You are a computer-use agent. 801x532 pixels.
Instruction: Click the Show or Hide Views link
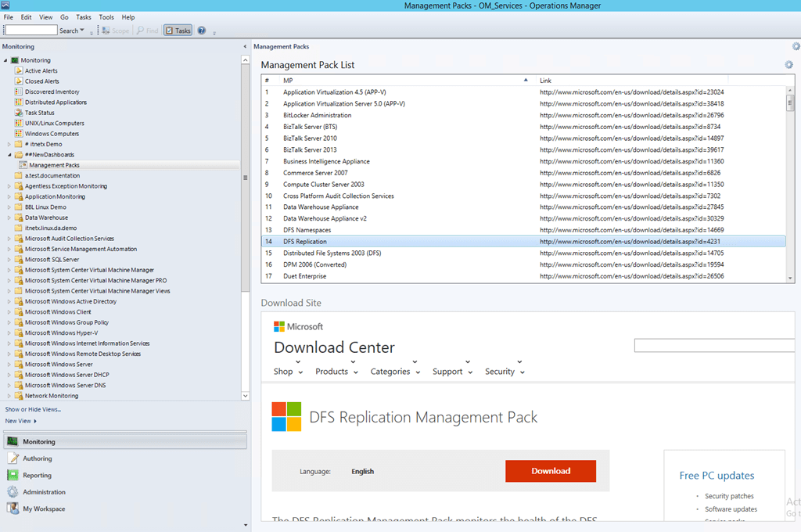[33, 409]
